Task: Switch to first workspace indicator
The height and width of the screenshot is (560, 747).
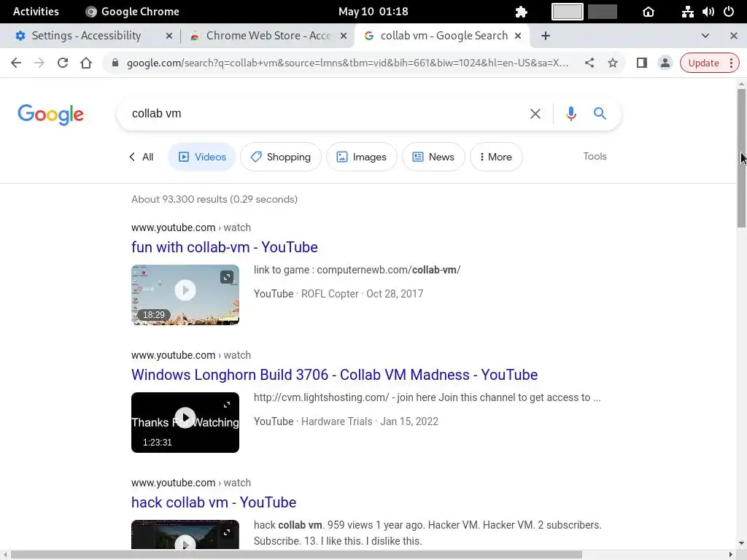Action: [567, 12]
